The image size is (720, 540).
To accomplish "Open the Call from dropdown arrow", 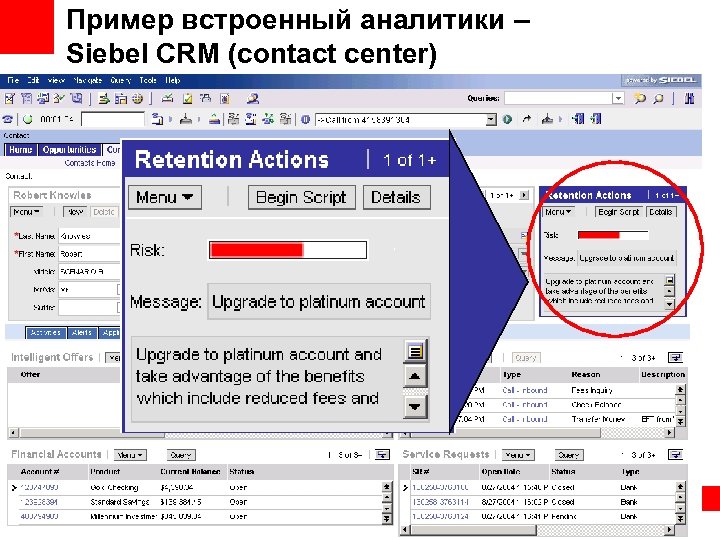I will 491,120.
